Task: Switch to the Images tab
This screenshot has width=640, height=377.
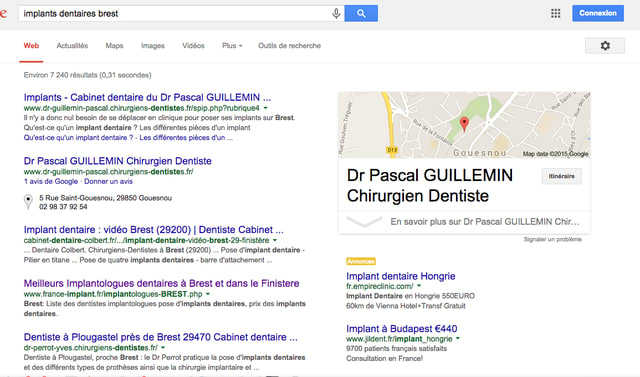Action: pyautogui.click(x=153, y=46)
